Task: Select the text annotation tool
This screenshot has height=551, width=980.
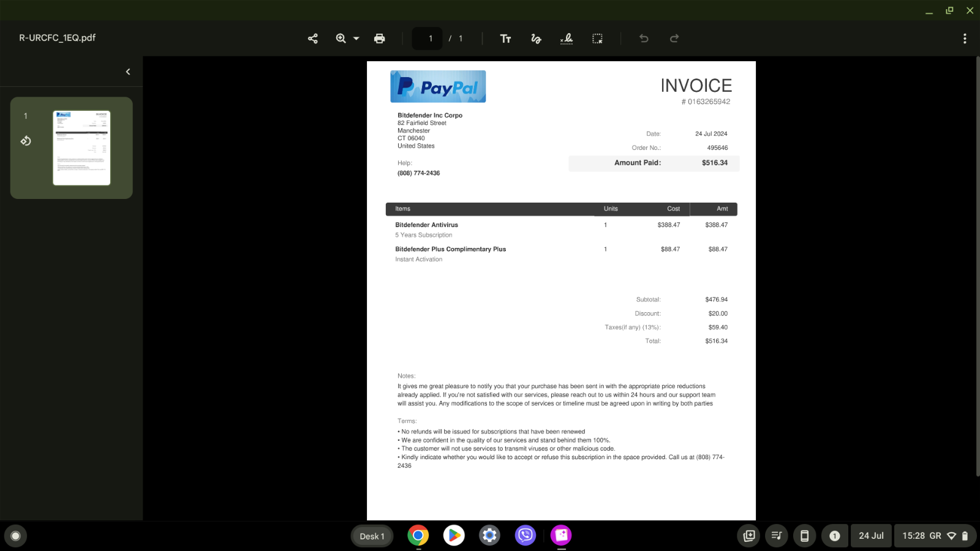Action: (x=505, y=39)
